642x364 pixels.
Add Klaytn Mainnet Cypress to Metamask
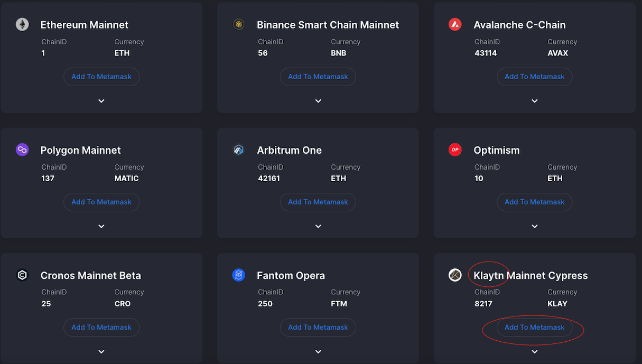(535, 327)
